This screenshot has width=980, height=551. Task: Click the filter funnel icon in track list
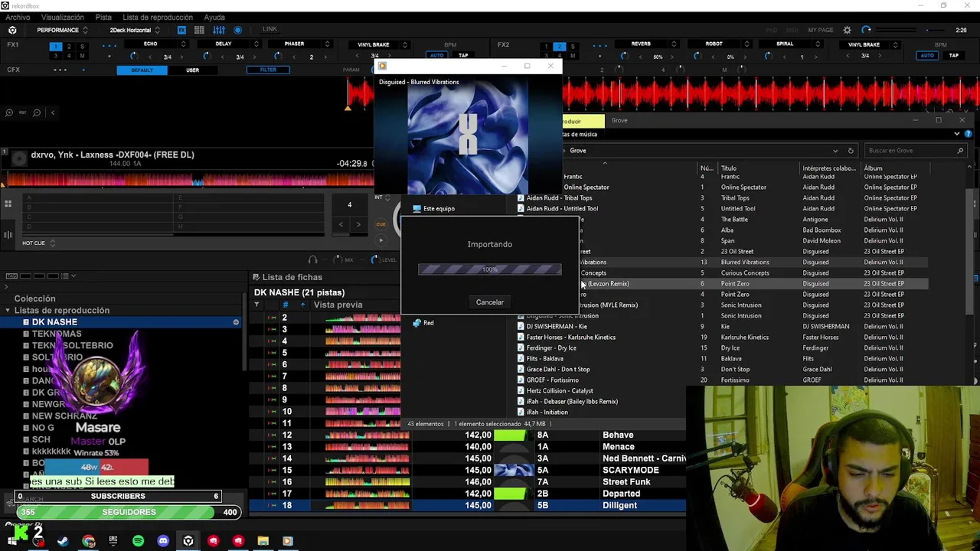click(256, 305)
